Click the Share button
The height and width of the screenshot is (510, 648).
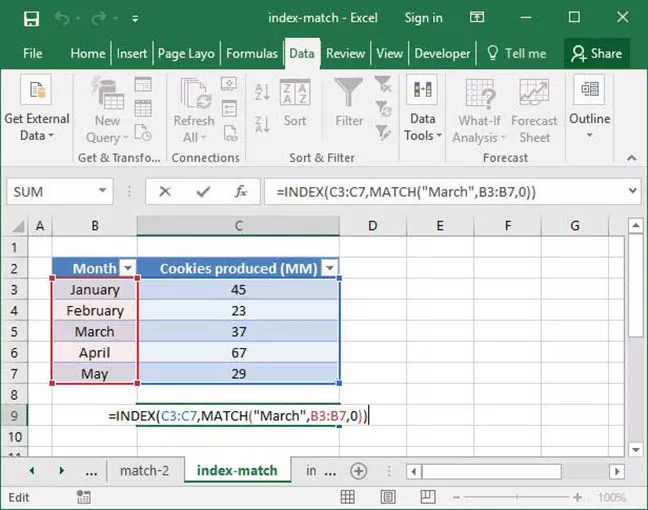tap(596, 53)
